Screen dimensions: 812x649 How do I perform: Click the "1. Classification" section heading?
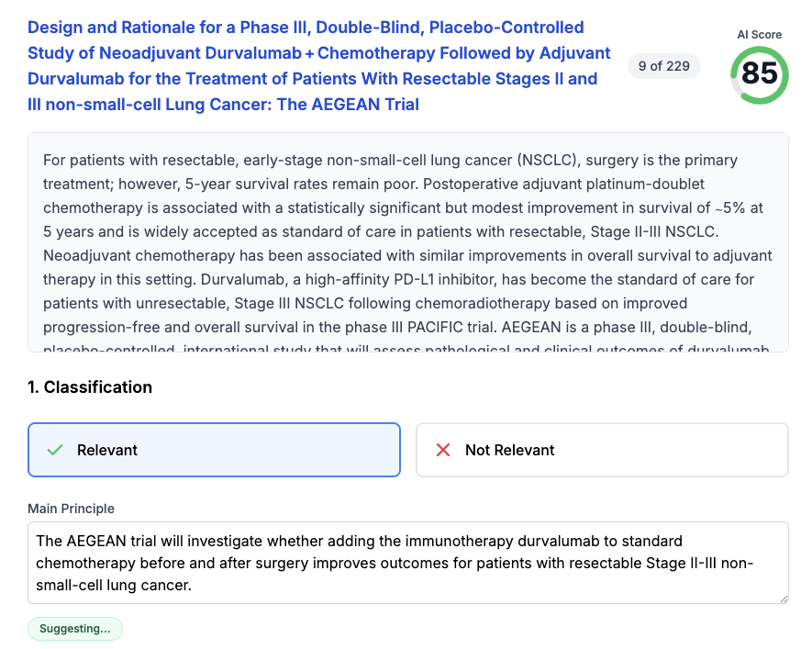tap(90, 387)
